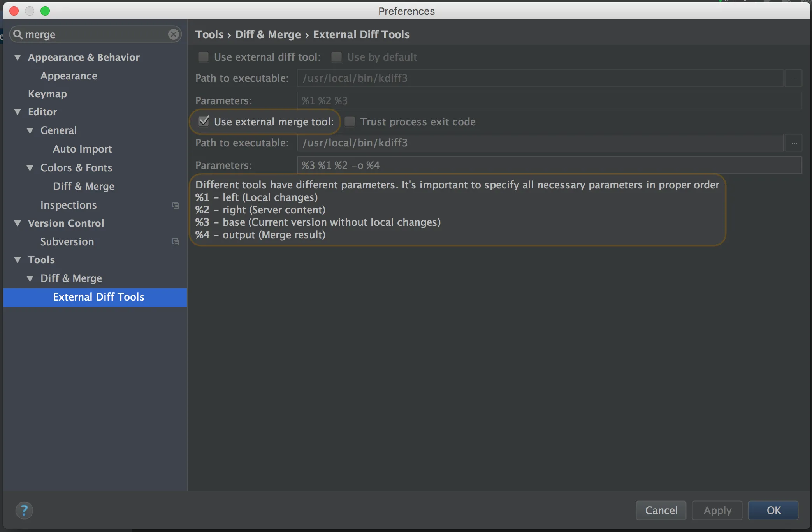The height and width of the screenshot is (532, 812).
Task: Collapse the Appearance & Behavior section
Action: point(18,57)
